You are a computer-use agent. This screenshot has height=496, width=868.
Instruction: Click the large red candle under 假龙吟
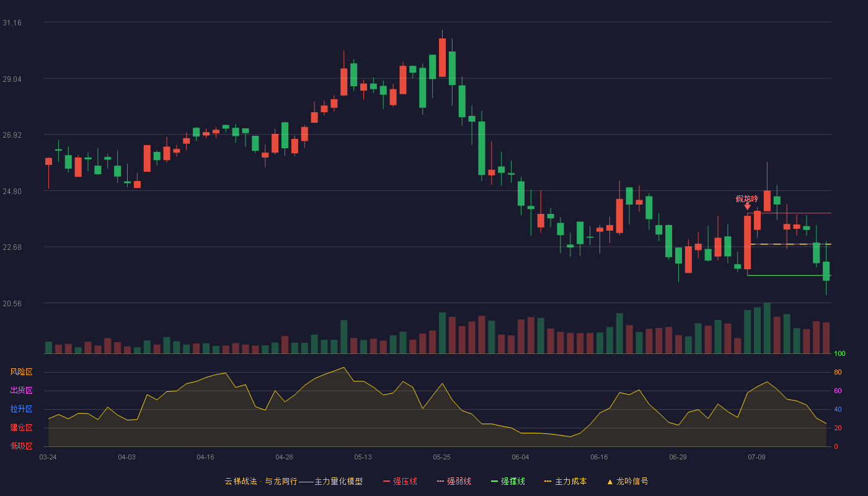[747, 242]
